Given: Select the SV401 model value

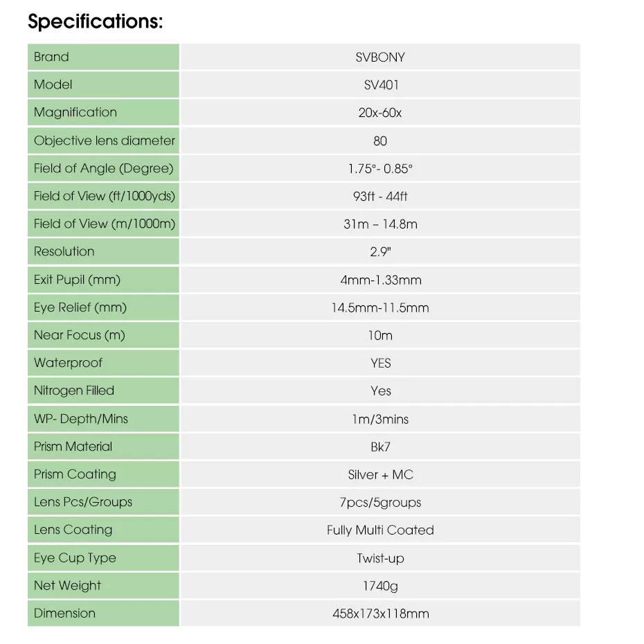Looking at the screenshot, I should pos(381,85).
